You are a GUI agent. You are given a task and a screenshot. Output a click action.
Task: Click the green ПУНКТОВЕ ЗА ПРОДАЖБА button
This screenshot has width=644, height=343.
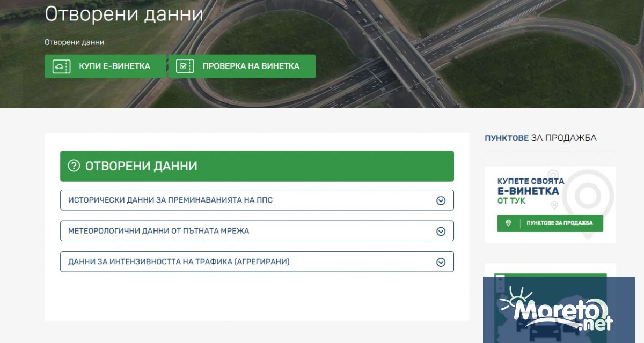[x=550, y=223]
